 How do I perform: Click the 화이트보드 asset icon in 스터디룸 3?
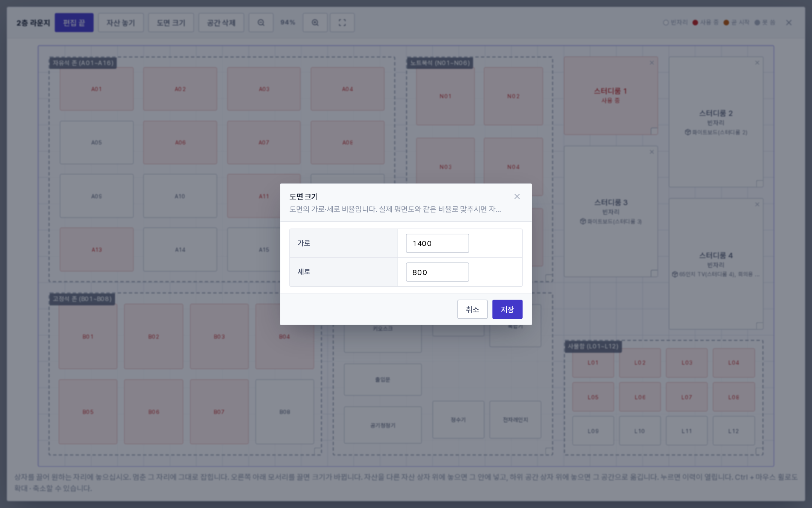click(583, 221)
